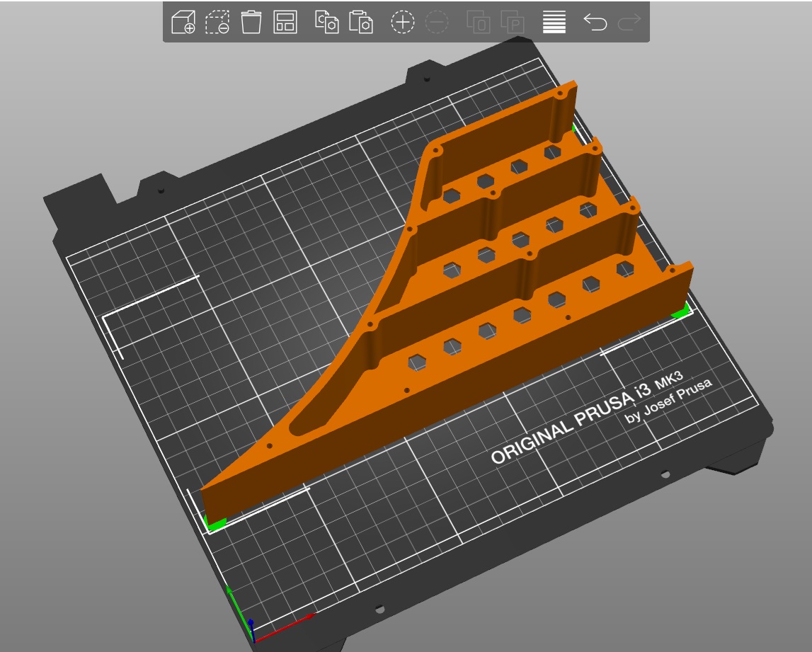The height and width of the screenshot is (652, 812).
Task: Remove an instance of the object
Action: pos(438,23)
